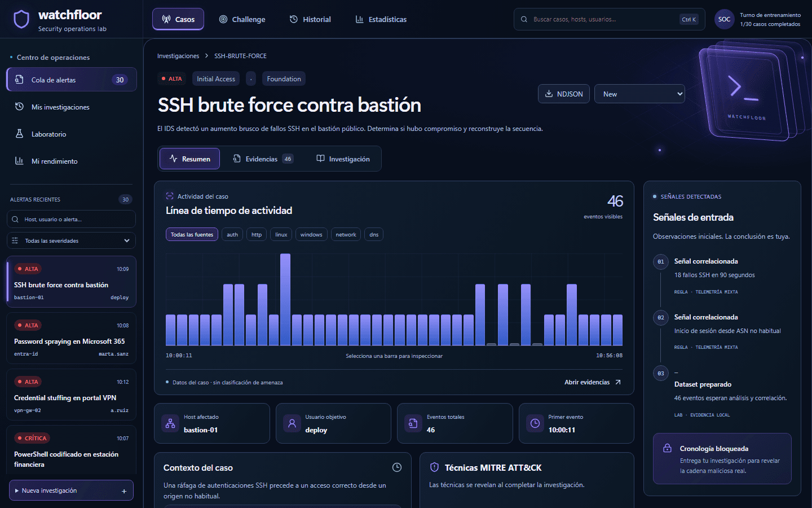Open the Historial navigation item
This screenshot has width=812, height=508.
[x=310, y=19]
